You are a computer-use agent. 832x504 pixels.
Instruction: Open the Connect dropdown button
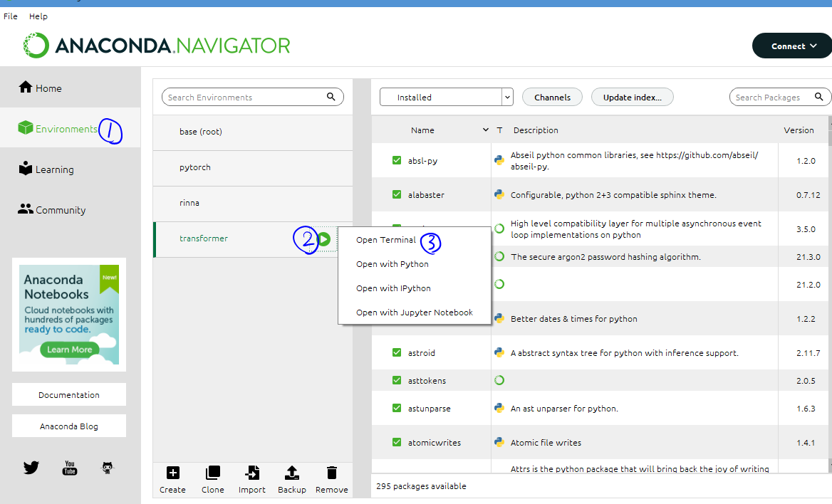tap(793, 46)
